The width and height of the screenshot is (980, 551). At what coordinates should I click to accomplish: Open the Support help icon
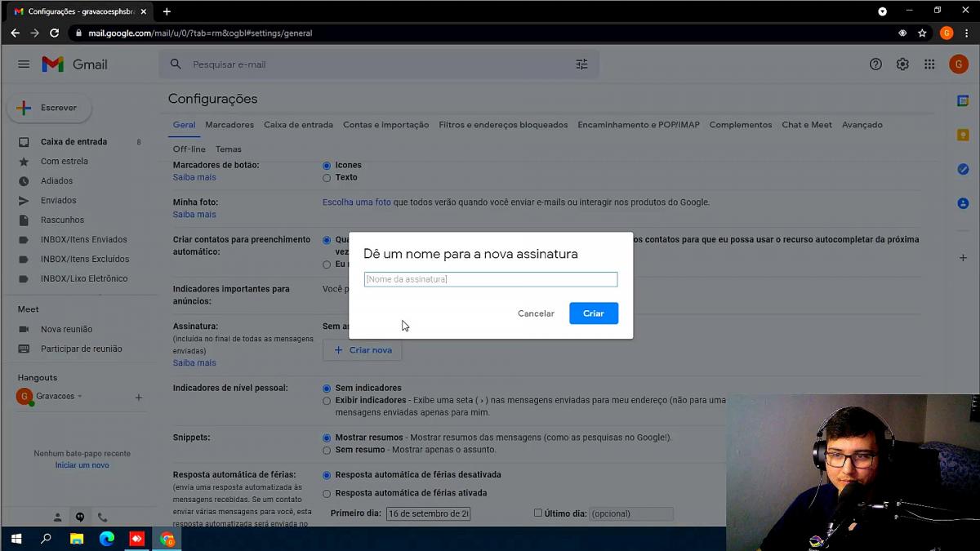click(875, 64)
